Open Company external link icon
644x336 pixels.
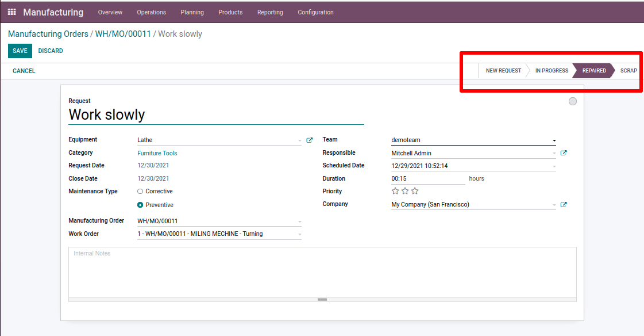pos(564,205)
